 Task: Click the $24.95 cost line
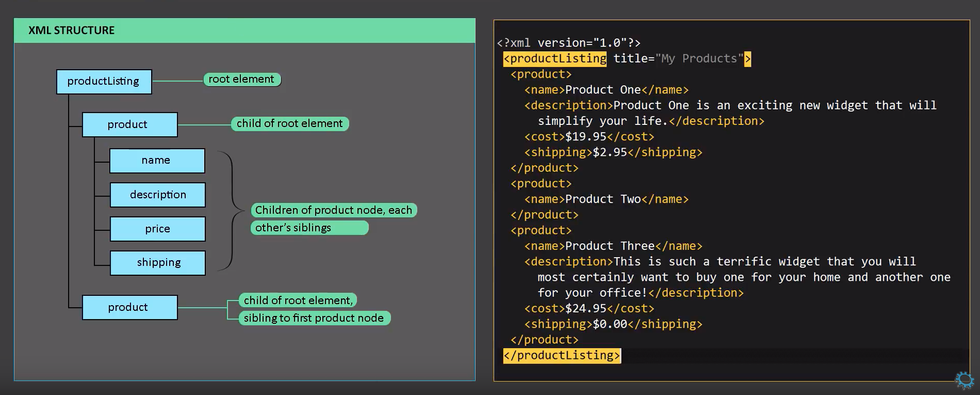click(x=589, y=309)
